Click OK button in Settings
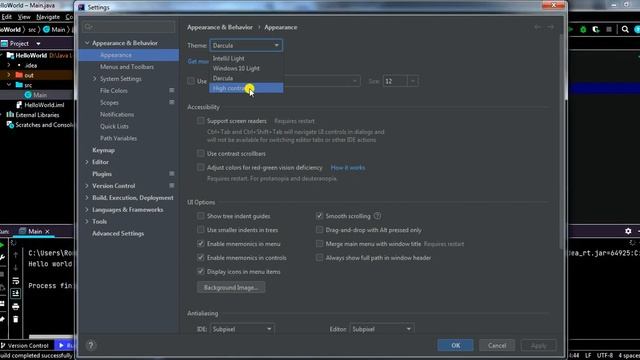640x360 pixels. [x=456, y=345]
